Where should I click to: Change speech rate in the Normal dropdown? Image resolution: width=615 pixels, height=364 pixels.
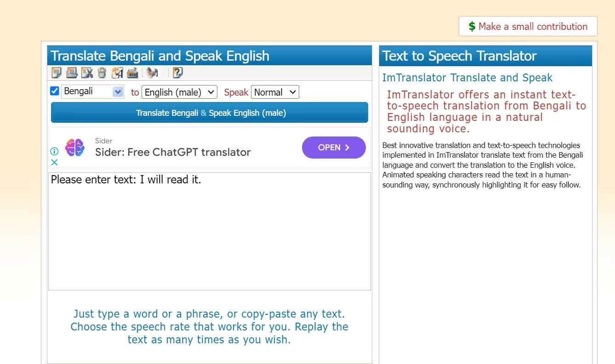274,92
